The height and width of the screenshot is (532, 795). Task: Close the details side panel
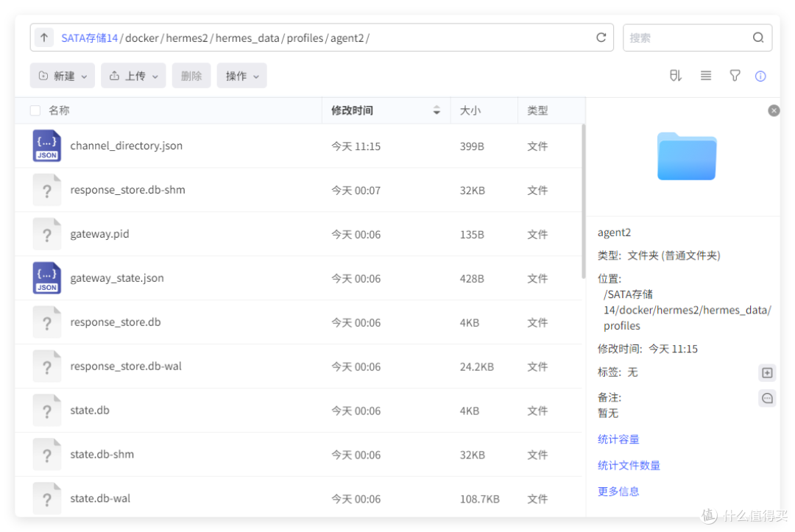tap(773, 110)
